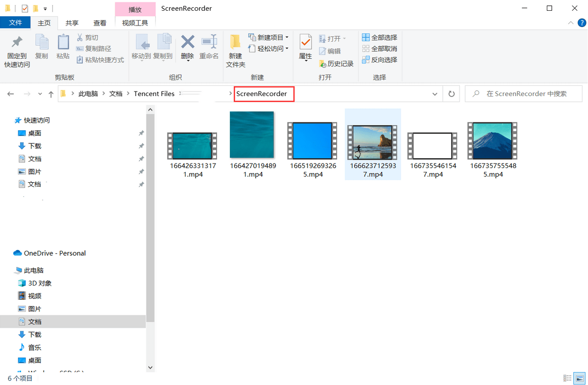
Task: Select 音乐 folder under 此电脑
Action: [34, 347]
